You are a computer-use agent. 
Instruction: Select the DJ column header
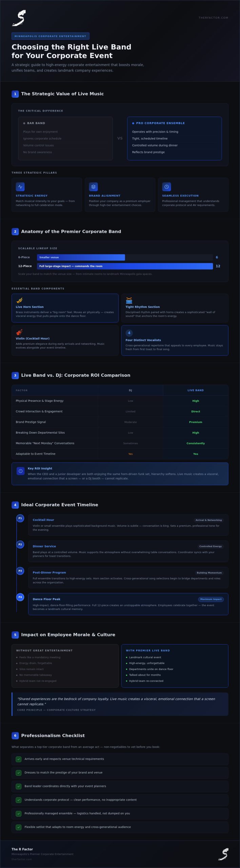tap(131, 390)
